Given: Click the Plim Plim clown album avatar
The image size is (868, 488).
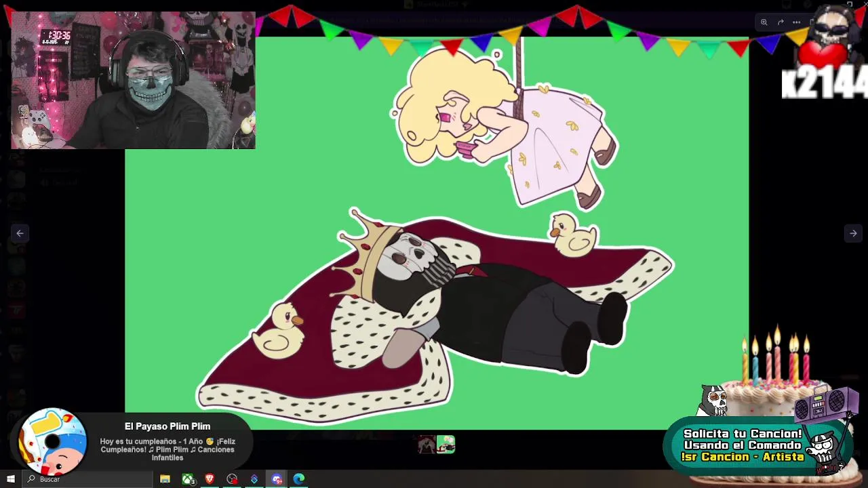Looking at the screenshot, I should coord(53,442).
